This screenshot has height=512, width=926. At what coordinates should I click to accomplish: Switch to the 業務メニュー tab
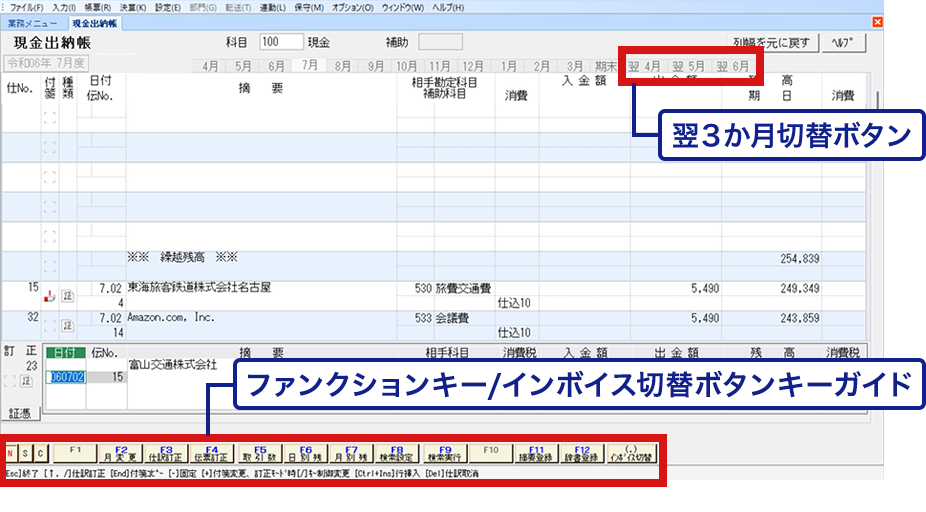33,22
